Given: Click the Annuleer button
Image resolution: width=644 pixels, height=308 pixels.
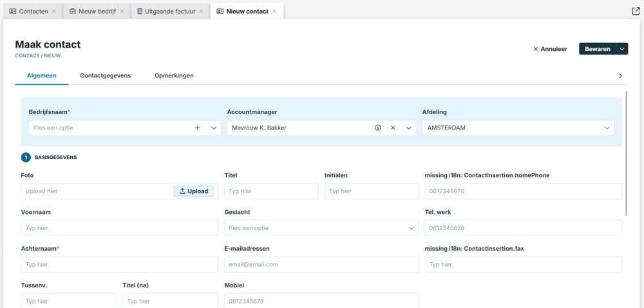Looking at the screenshot, I should 550,49.
